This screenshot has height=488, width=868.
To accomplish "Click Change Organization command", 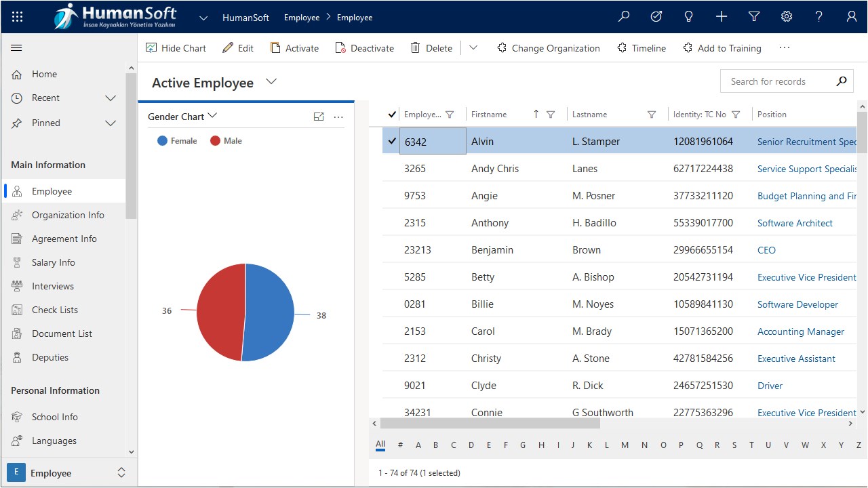I will (548, 48).
